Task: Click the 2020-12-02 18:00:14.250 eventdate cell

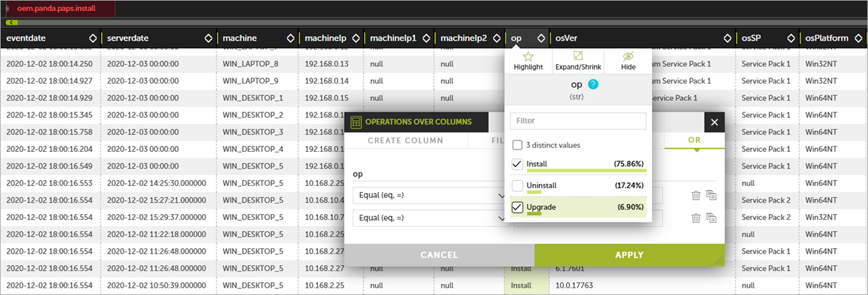Action: pos(49,64)
